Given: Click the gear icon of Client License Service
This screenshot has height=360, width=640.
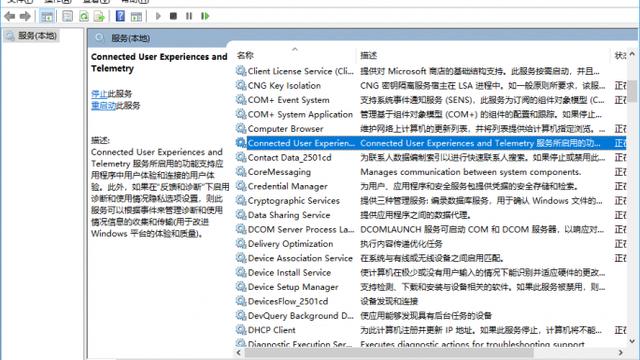Looking at the screenshot, I should point(241,71).
